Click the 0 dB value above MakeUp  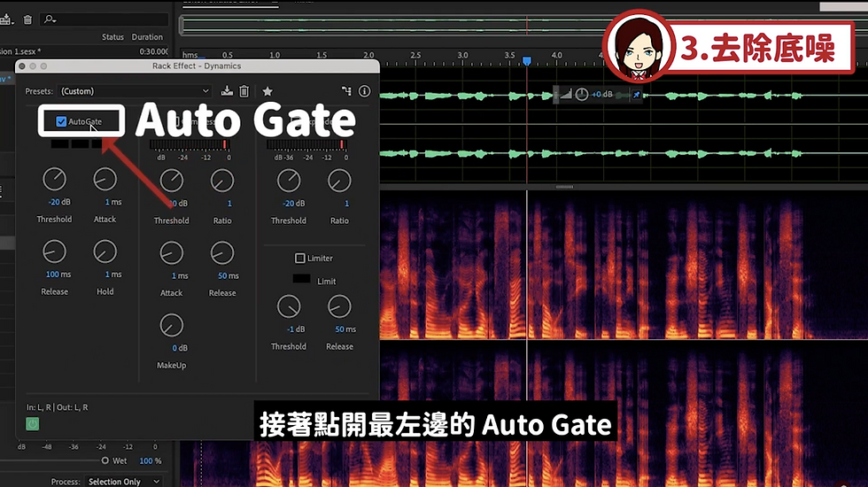[180, 348]
